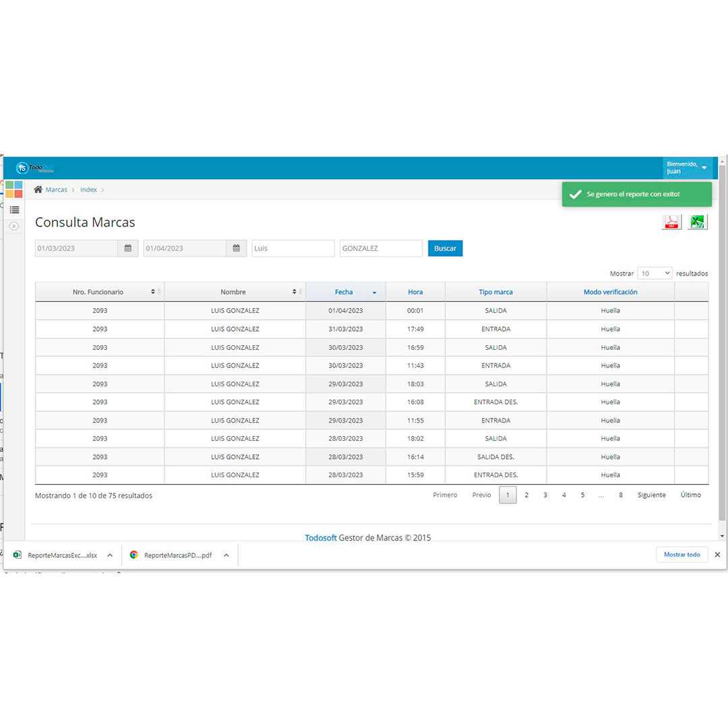Sort table by Tipo marca header
This screenshot has height=728, width=728.
click(x=496, y=292)
